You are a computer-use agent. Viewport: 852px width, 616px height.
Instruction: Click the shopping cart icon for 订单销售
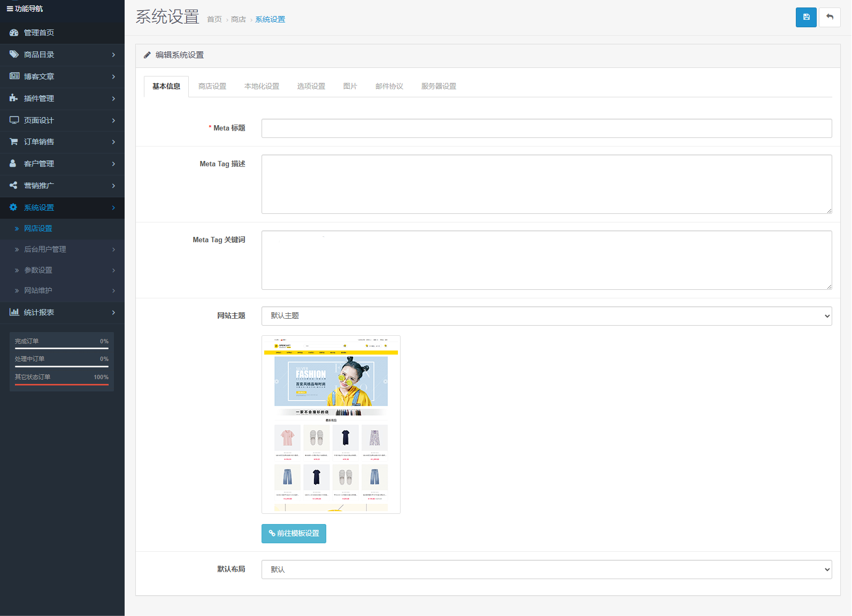[14, 142]
